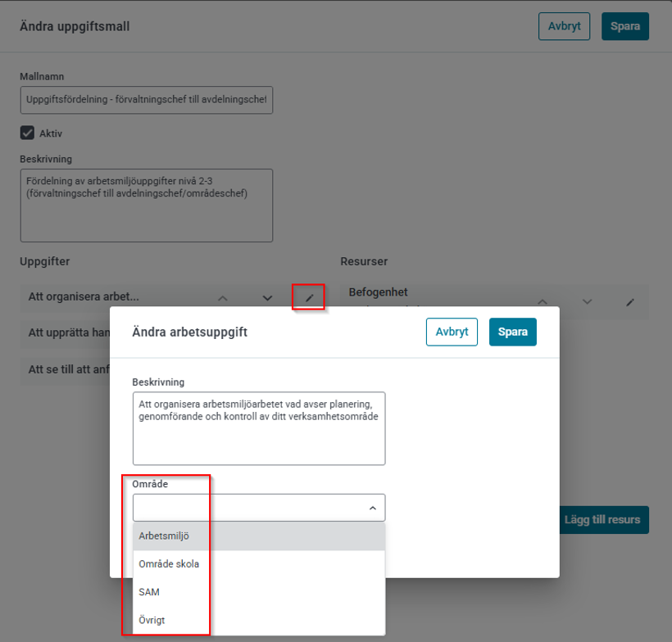The height and width of the screenshot is (642, 672).
Task: Collapse the Område dropdown arrow
Action: (x=372, y=508)
